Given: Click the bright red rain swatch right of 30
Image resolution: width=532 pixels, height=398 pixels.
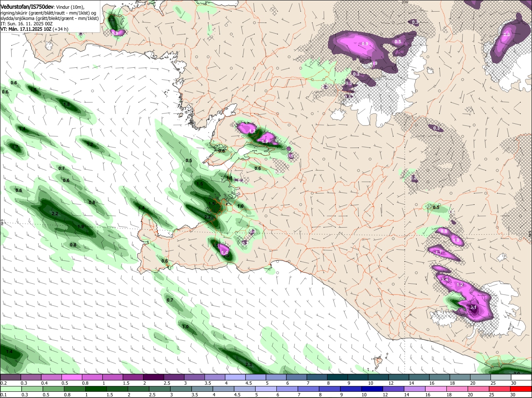Looking at the screenshot, I should (521, 389).
